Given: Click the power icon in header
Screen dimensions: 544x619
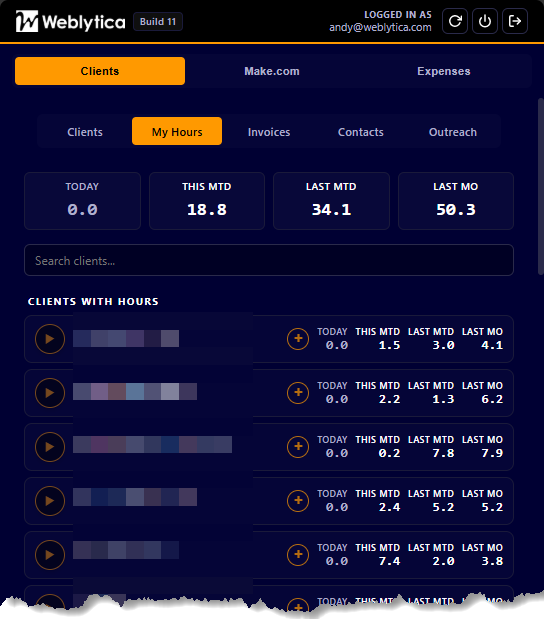Looking at the screenshot, I should 485,21.
